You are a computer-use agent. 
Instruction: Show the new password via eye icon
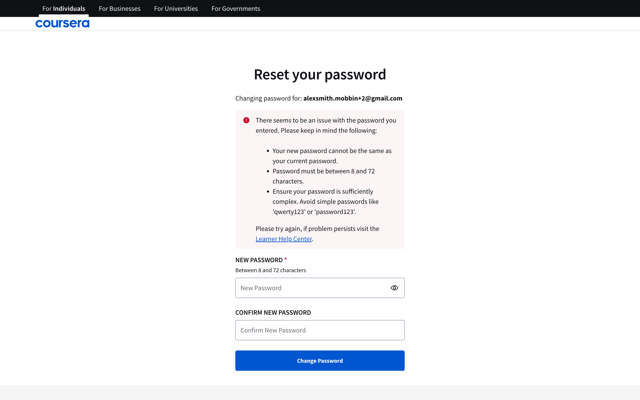394,288
